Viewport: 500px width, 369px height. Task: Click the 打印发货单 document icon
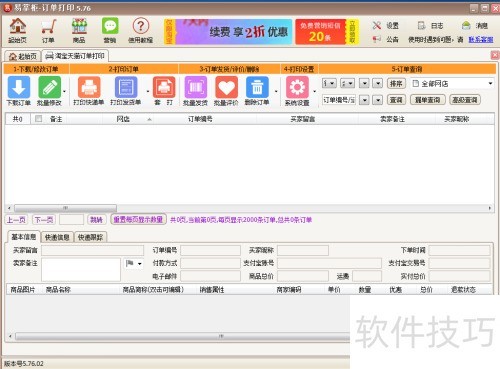(x=126, y=87)
